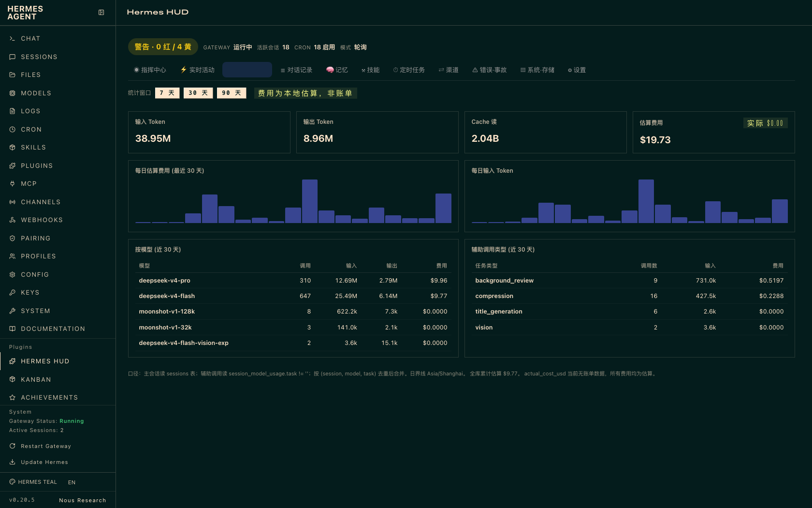
Task: Open Files folder icon
Action: pos(13,75)
